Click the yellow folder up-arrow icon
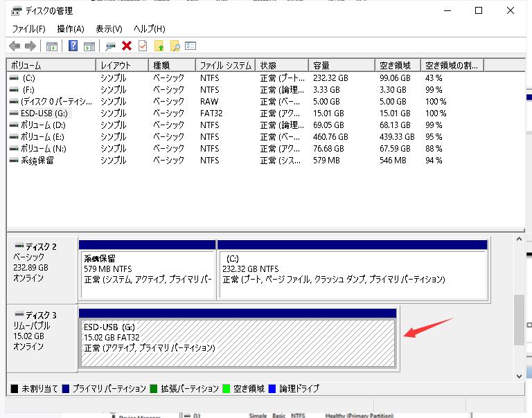This screenshot has width=532, height=418. 159,46
